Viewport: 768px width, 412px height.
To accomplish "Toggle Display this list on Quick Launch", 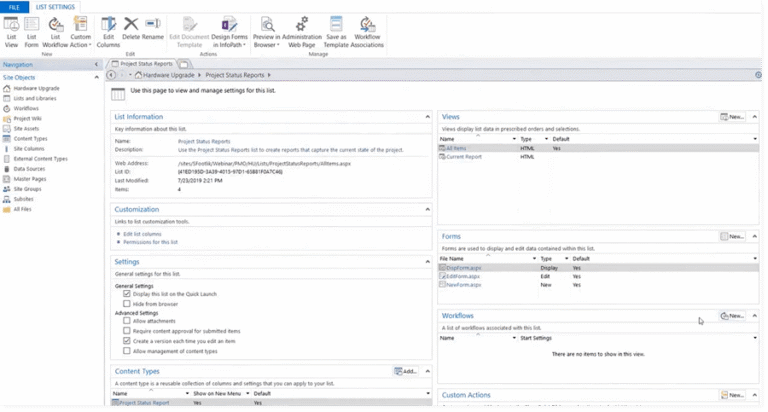I will (127, 293).
